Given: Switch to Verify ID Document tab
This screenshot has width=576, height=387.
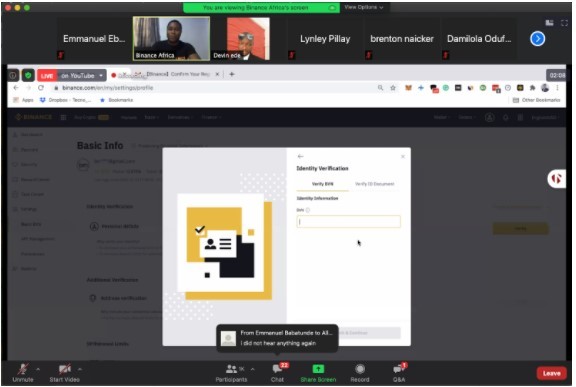Looking at the screenshot, I should pyautogui.click(x=375, y=184).
